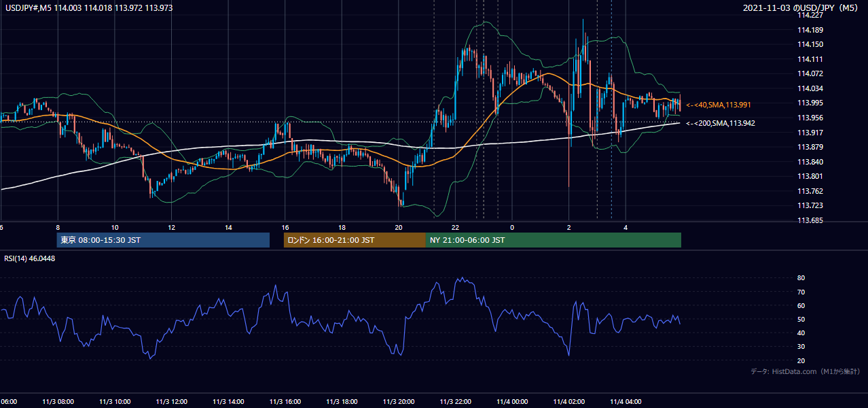
Task: Click the RSI 20 level label
Action: [801, 360]
